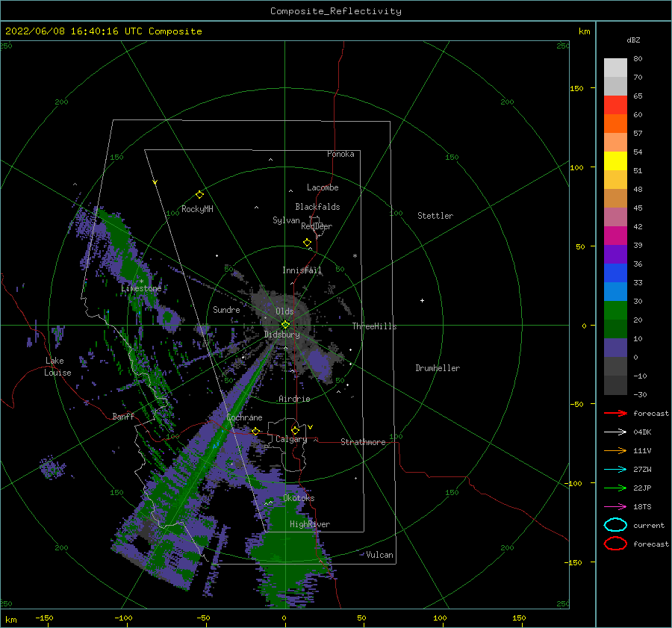This screenshot has height=628, width=672.
Task: Click the white 04DK arrow legend icon
Action: click(x=615, y=432)
